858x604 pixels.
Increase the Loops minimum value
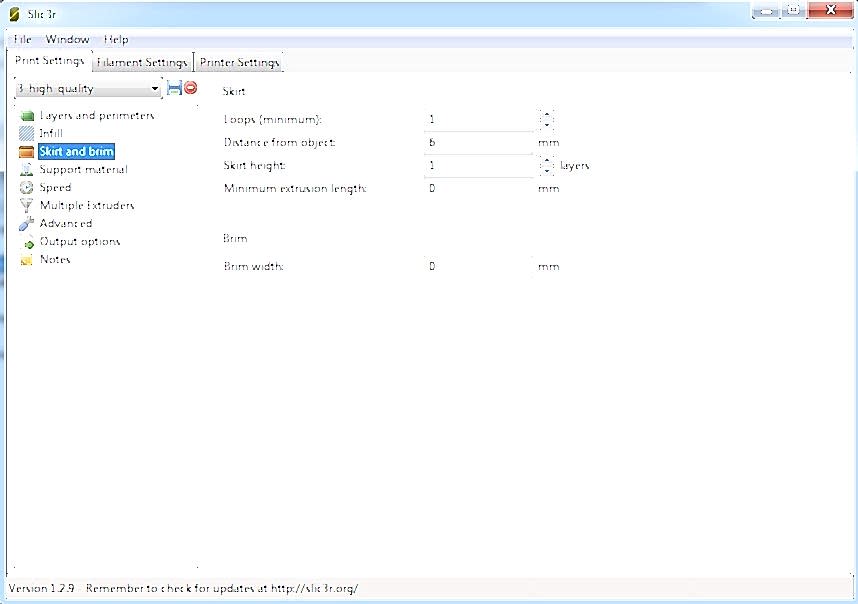pos(546,115)
